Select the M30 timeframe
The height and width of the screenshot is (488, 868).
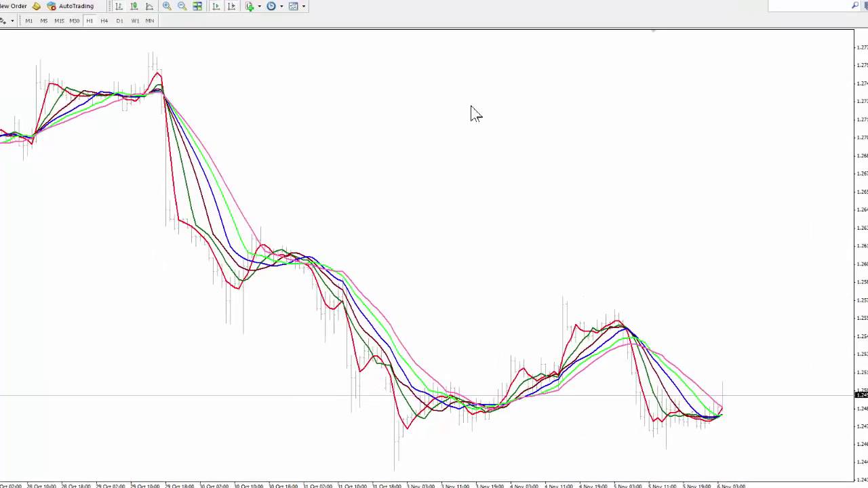click(x=74, y=21)
